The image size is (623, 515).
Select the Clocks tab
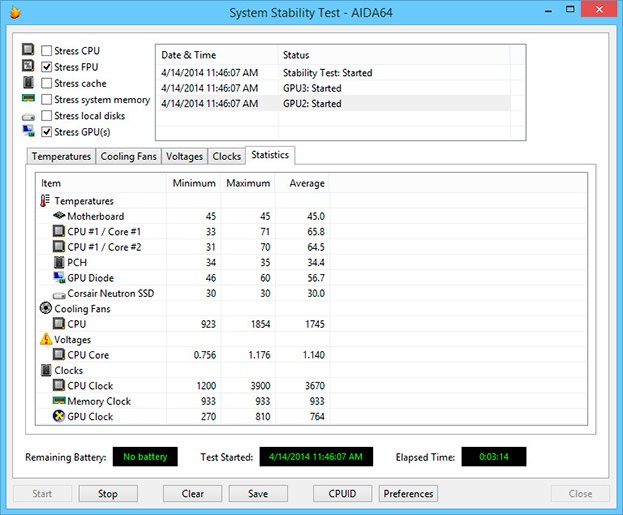tap(226, 157)
